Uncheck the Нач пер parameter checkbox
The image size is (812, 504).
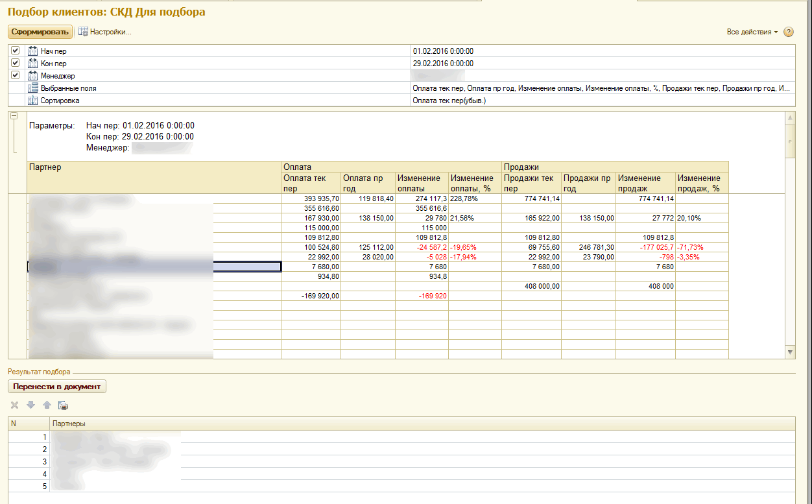click(16, 51)
